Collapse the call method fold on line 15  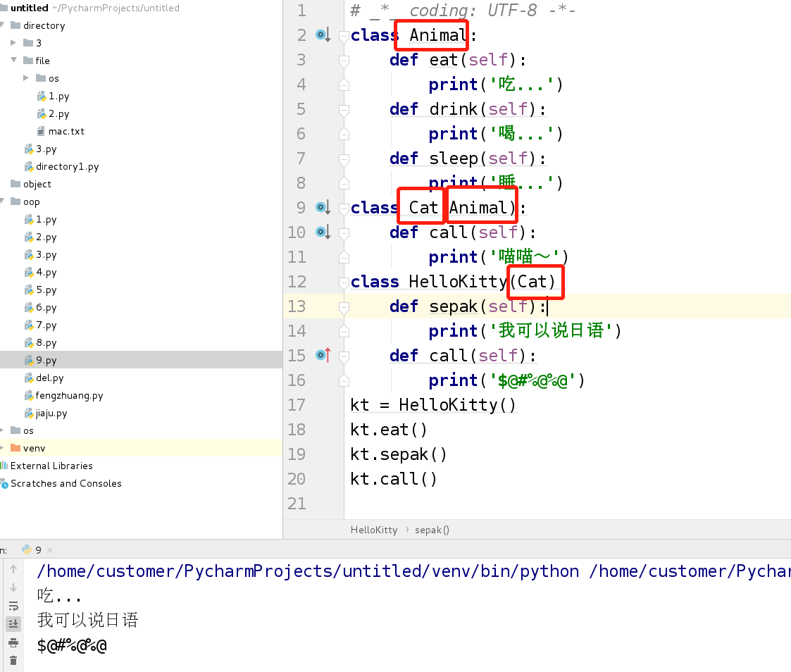(x=344, y=356)
